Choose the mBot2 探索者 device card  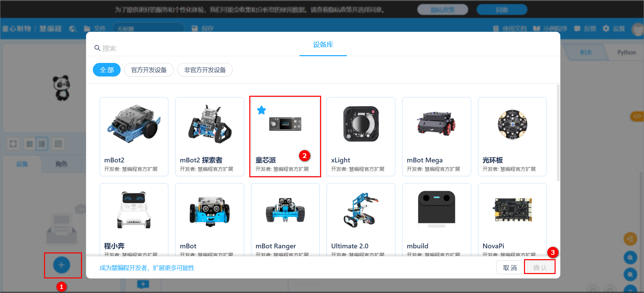[x=210, y=137]
